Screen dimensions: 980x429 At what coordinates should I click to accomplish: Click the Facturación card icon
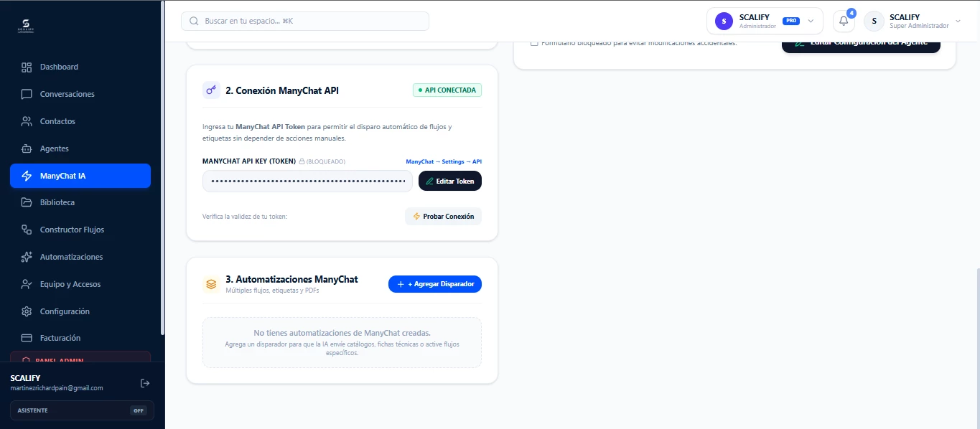pyautogui.click(x=27, y=338)
